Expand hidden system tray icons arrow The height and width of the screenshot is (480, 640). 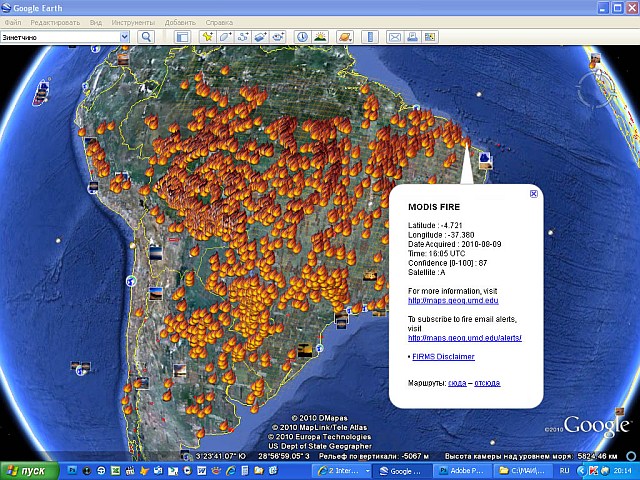(580, 471)
